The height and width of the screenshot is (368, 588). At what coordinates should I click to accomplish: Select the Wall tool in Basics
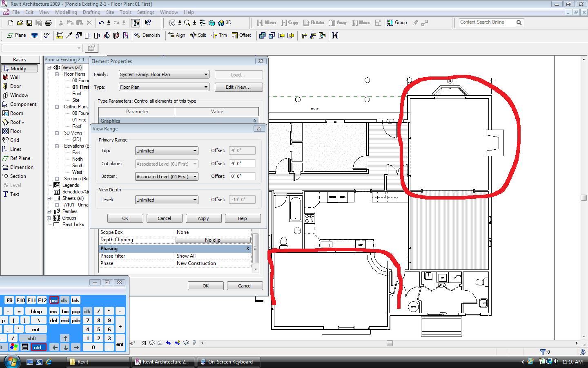pyautogui.click(x=15, y=77)
